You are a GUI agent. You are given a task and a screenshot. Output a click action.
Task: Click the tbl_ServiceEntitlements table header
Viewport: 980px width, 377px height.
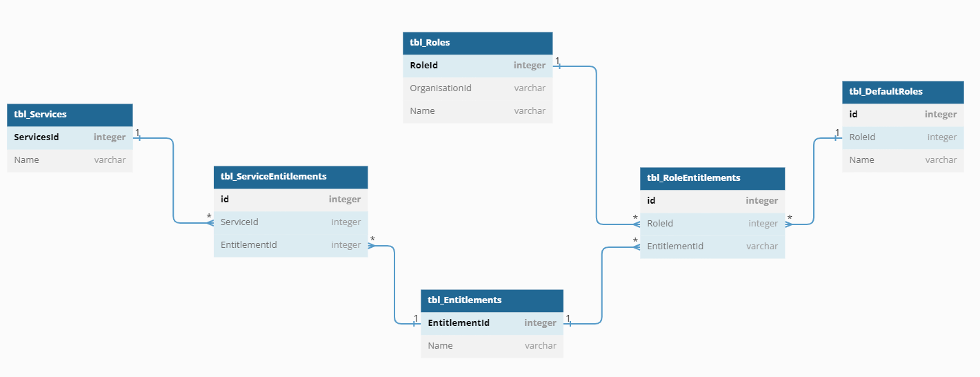point(290,177)
